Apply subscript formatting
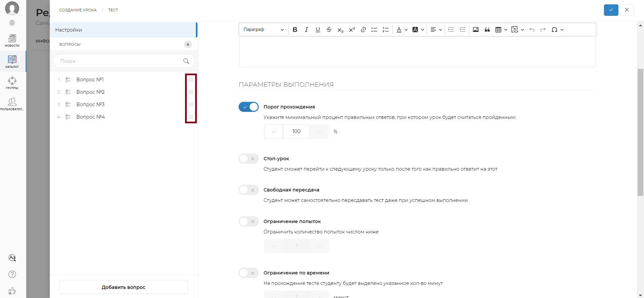The width and height of the screenshot is (644, 298). click(341, 30)
